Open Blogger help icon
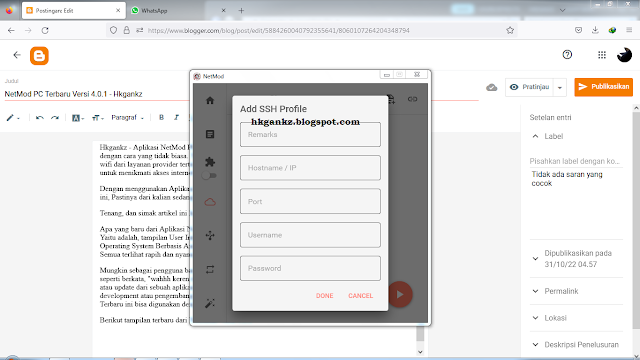The height and width of the screenshot is (360, 640). click(567, 55)
